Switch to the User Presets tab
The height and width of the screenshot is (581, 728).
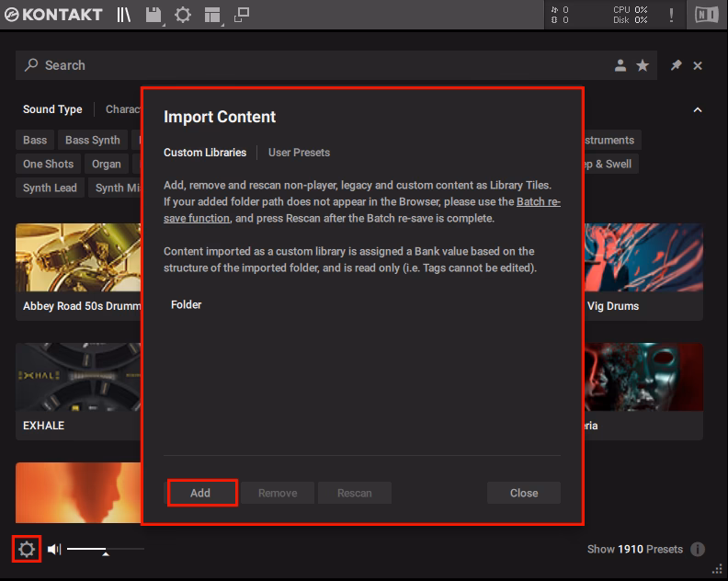click(x=299, y=153)
